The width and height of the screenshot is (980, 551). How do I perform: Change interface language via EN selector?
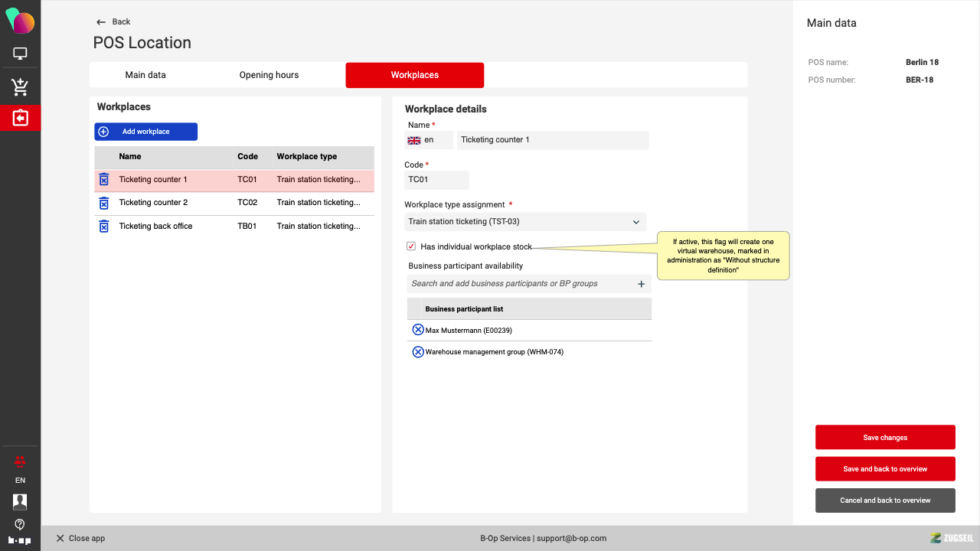(20, 481)
